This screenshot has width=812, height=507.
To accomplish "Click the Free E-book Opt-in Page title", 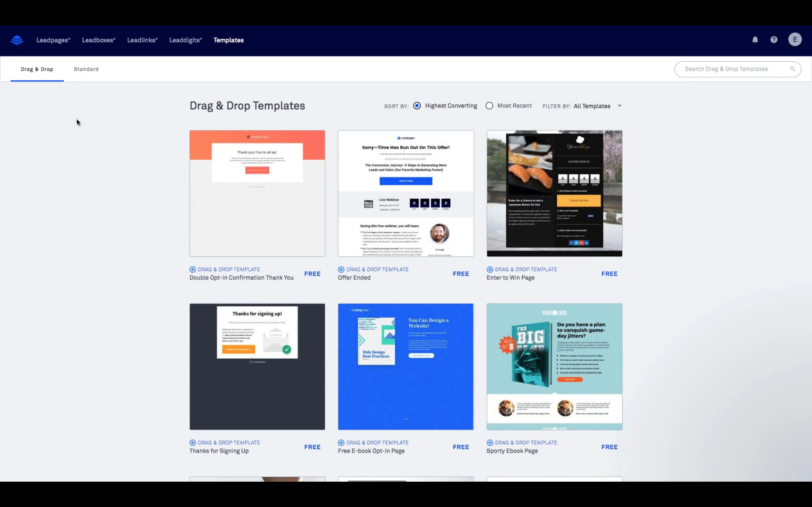I will coord(371,451).
